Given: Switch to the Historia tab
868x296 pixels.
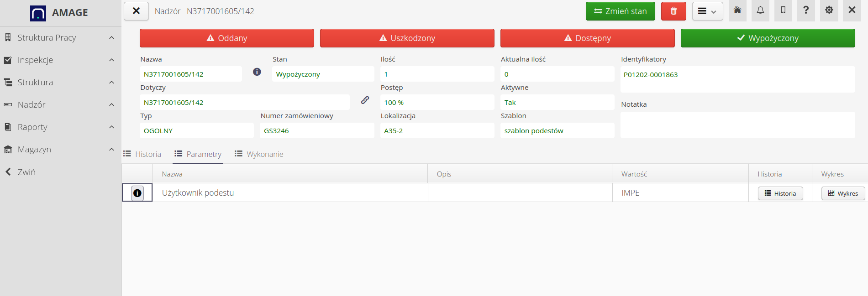Looking at the screenshot, I should [x=142, y=154].
